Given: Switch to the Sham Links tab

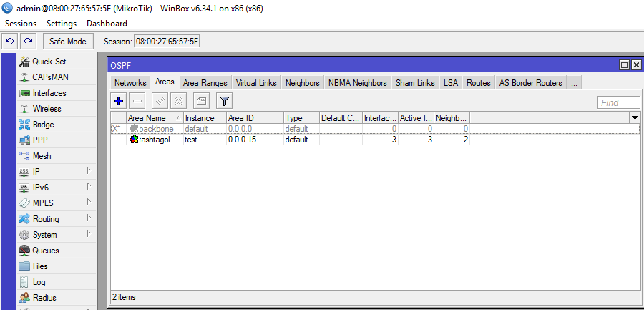Looking at the screenshot, I should click(415, 82).
